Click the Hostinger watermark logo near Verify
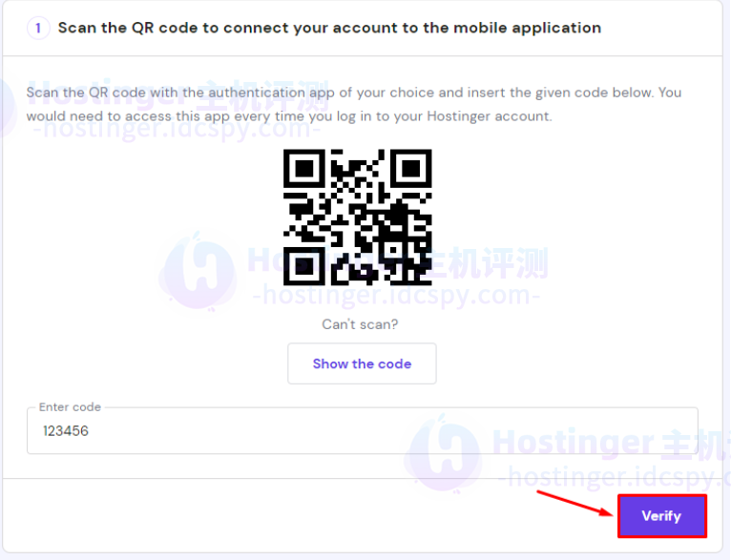 click(x=443, y=456)
